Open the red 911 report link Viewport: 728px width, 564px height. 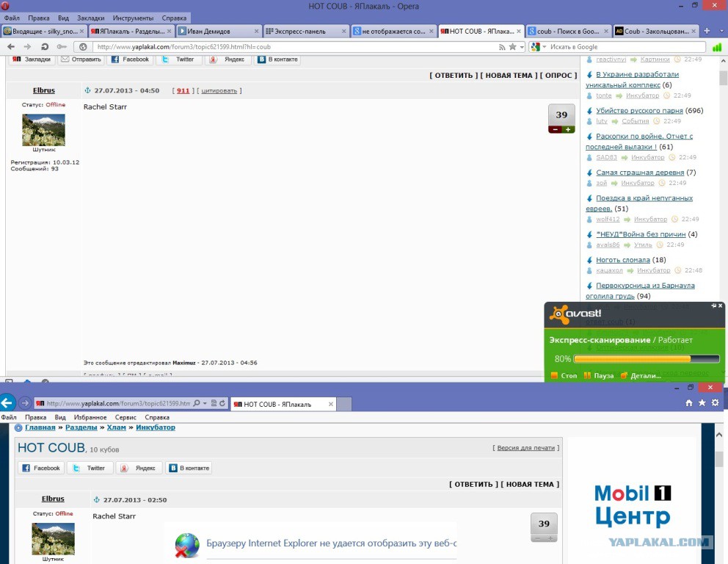183,90
